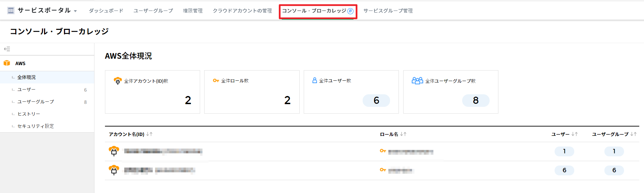The width and height of the screenshot is (644, 193).
Task: Sort table by アカウント名(ID) column
Action: pyautogui.click(x=149, y=134)
